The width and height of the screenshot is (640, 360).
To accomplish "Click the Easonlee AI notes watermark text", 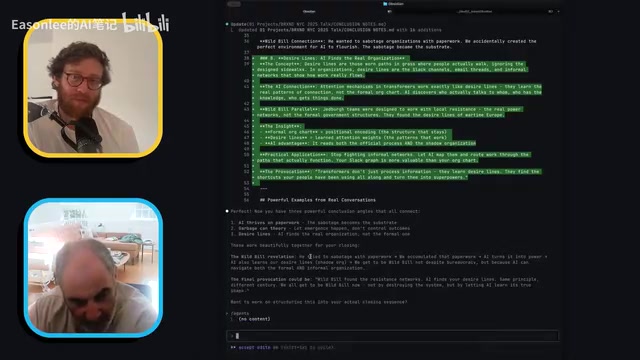I will click(64, 24).
